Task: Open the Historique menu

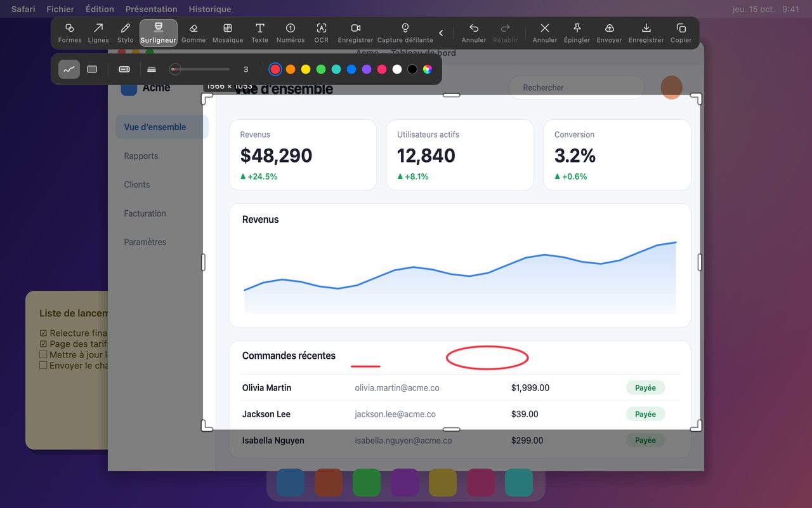Action: (x=210, y=9)
